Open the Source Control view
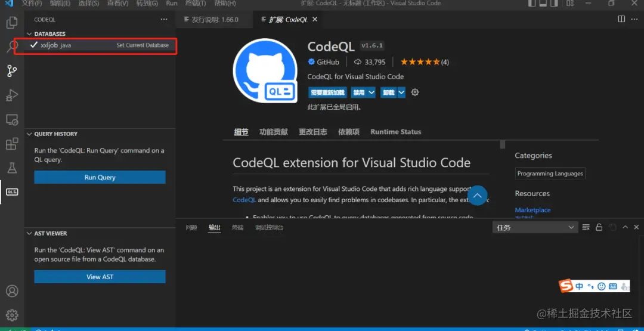Screen dimensions: 644x331 point(12,70)
